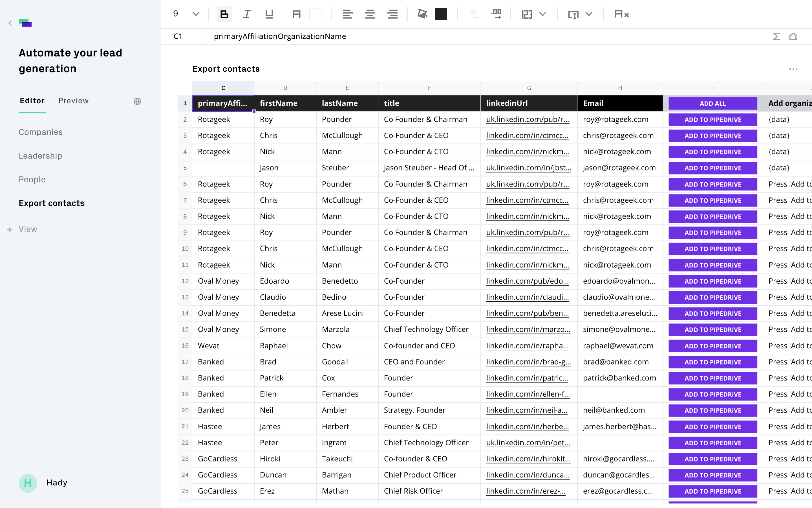Screen dimensions: 812x508
Task: Select column C header
Action: tap(223, 88)
